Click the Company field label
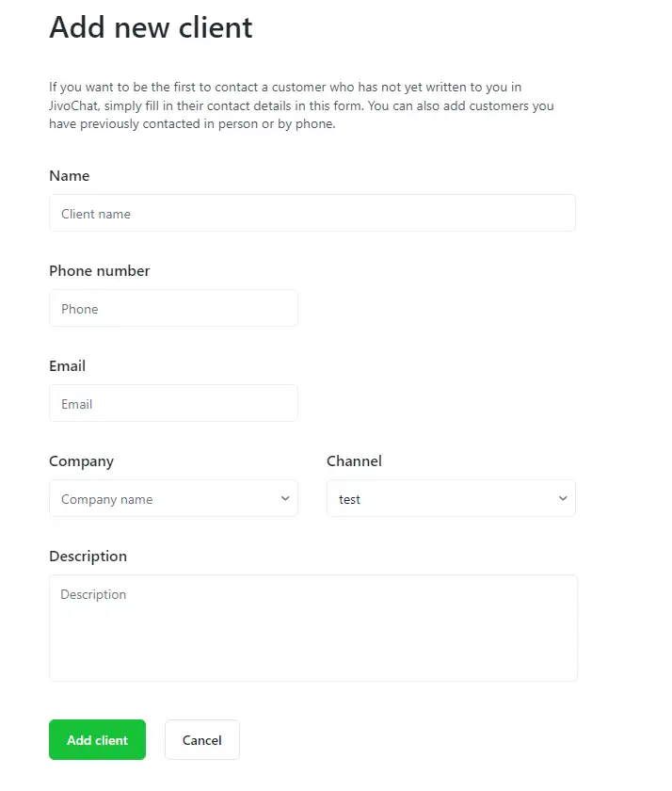 pyautogui.click(x=81, y=461)
